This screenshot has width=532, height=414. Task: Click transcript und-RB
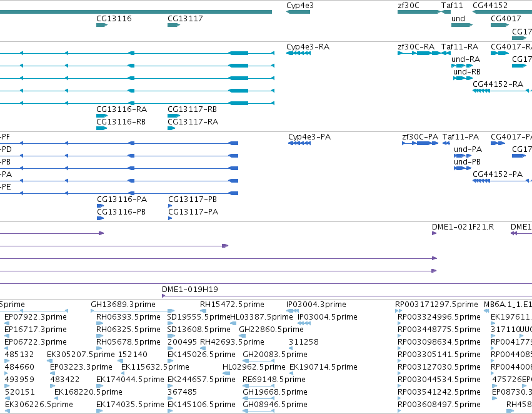(467, 72)
